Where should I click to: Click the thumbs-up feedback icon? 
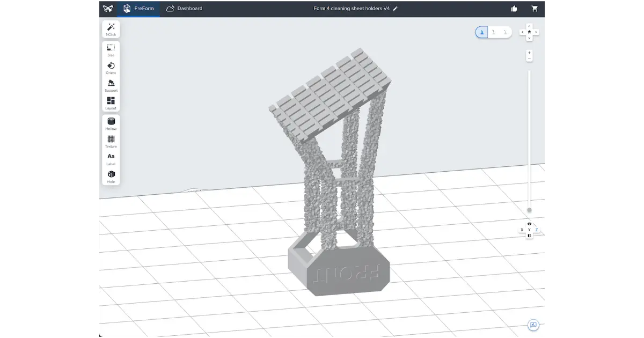point(514,9)
